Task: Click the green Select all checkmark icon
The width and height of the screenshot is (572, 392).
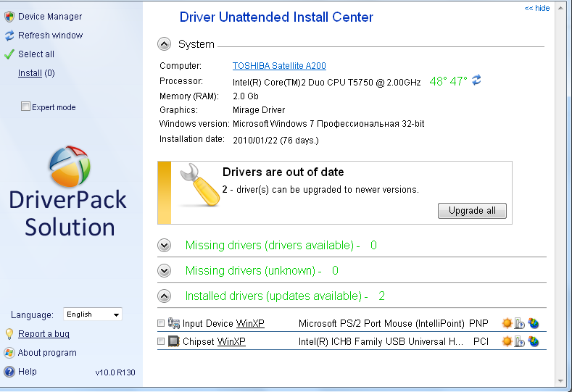Action: pyautogui.click(x=9, y=54)
